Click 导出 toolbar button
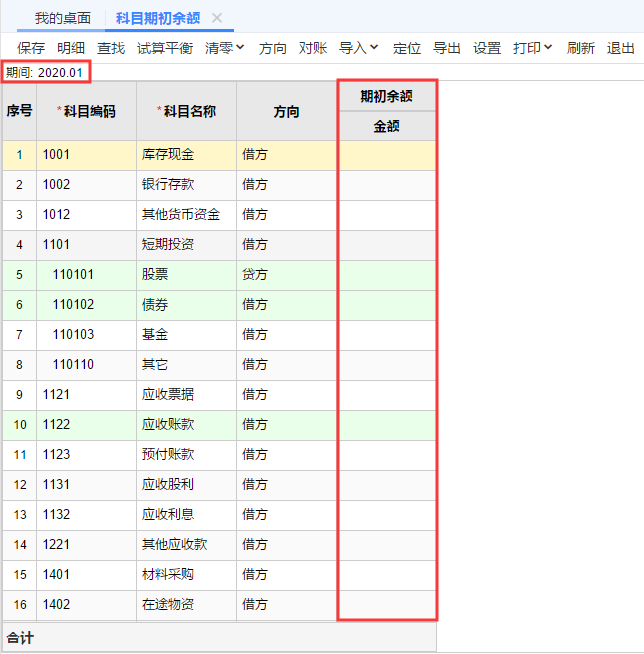Screen dimensions: 644x654 click(447, 48)
